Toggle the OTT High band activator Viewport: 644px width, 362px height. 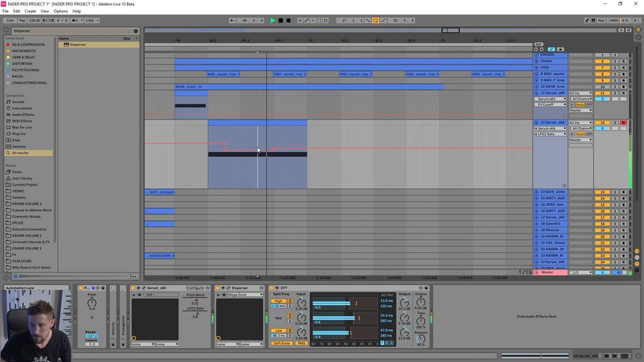pos(290,301)
